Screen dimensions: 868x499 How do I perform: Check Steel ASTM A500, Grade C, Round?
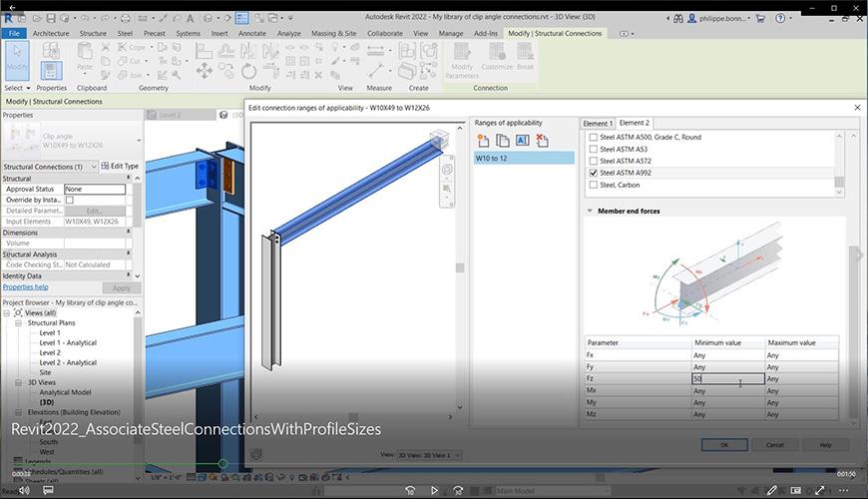[594, 137]
